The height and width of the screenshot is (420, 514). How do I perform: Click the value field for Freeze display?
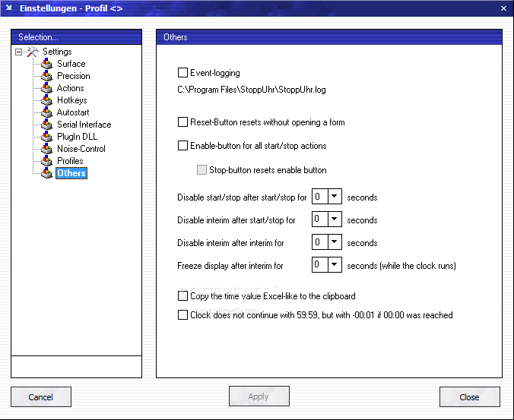pos(320,264)
